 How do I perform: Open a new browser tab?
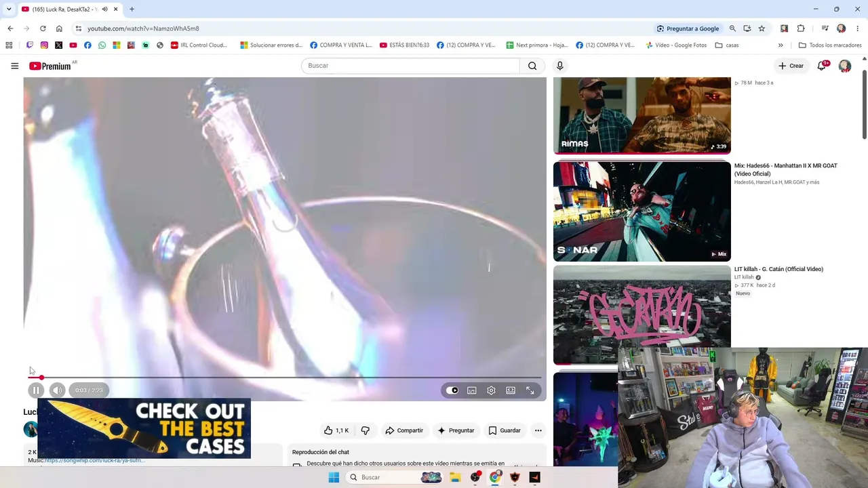(x=132, y=9)
